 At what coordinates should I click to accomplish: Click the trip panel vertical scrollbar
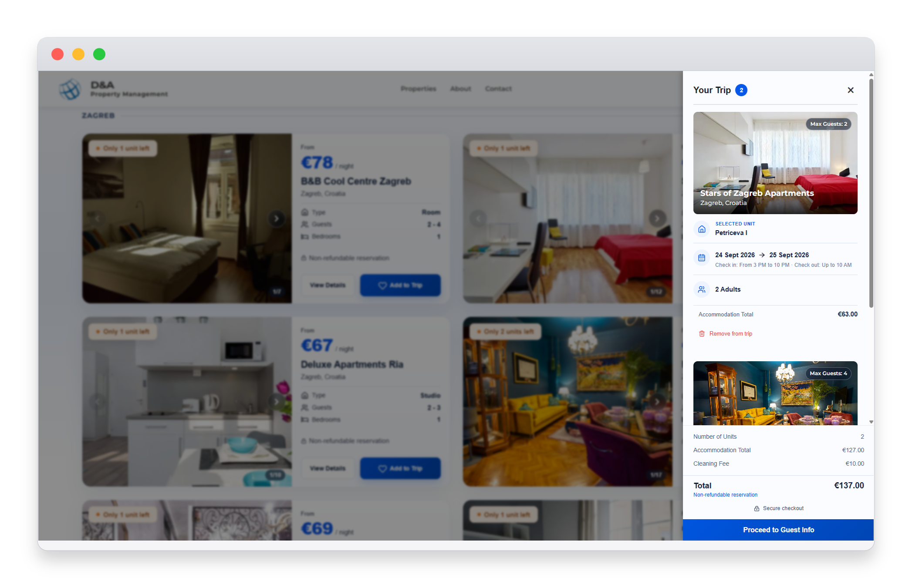(871, 193)
